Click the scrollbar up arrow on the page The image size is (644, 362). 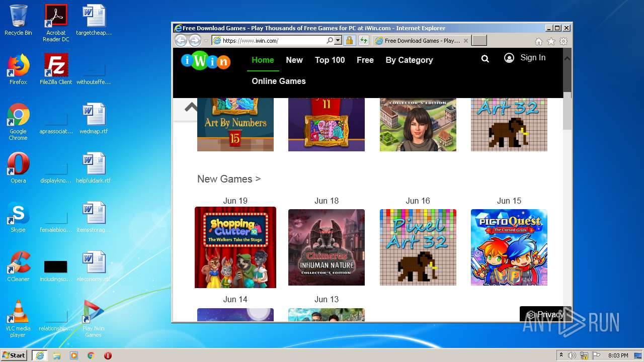pyautogui.click(x=567, y=58)
